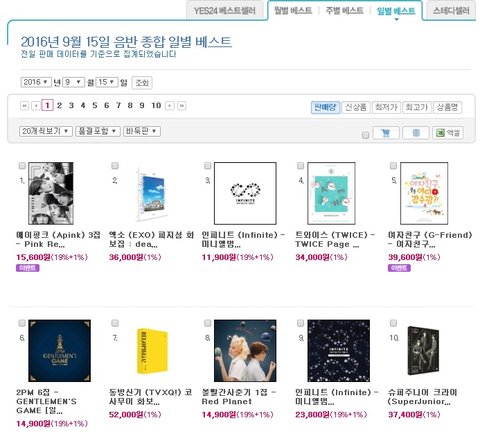
Task: Sort by 신상품 newest button
Action: pyautogui.click(x=356, y=107)
